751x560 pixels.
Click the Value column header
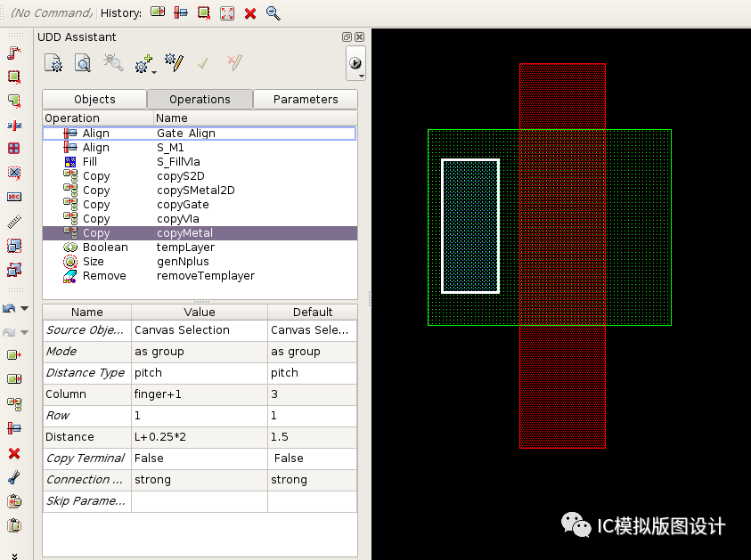pos(200,312)
